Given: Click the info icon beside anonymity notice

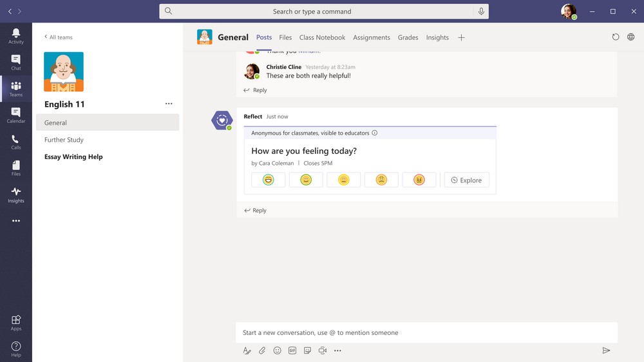Looking at the screenshot, I should pyautogui.click(x=375, y=133).
